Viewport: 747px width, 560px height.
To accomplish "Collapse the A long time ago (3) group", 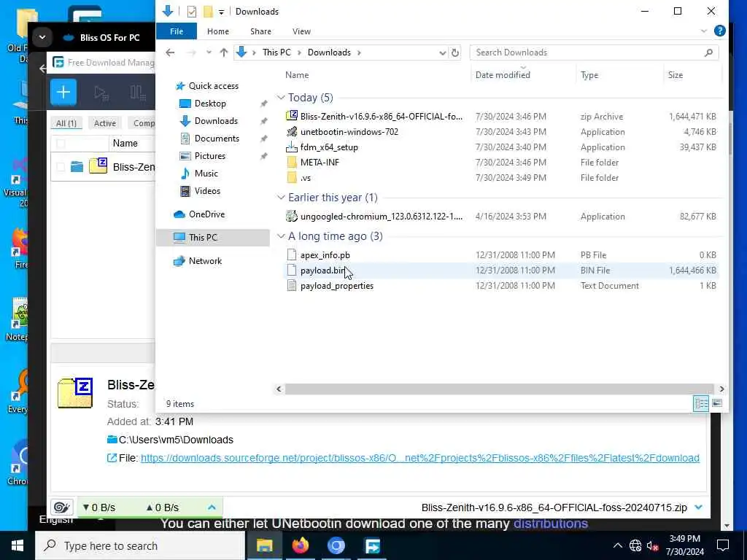I will pos(281,236).
